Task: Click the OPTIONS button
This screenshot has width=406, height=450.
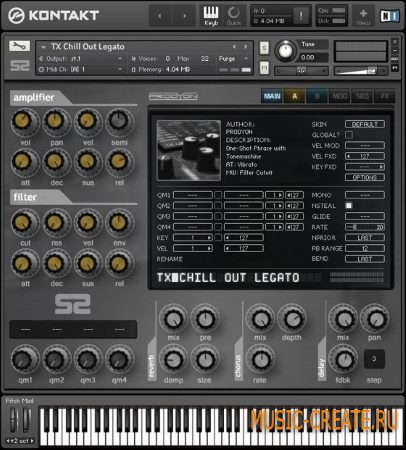Action: [x=365, y=177]
